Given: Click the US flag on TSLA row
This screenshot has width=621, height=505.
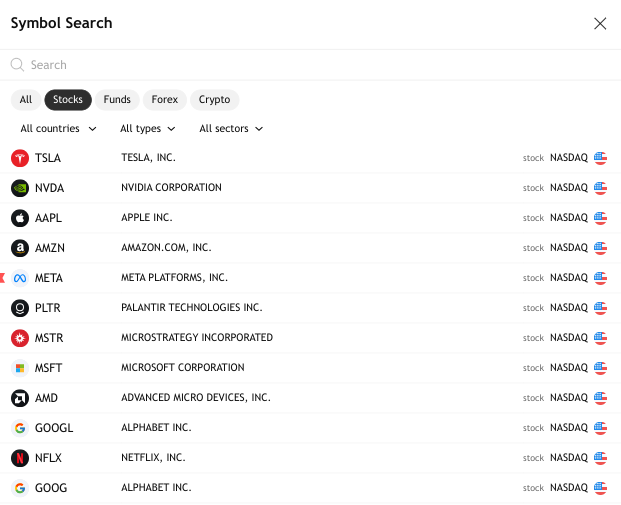Looking at the screenshot, I should [600, 158].
